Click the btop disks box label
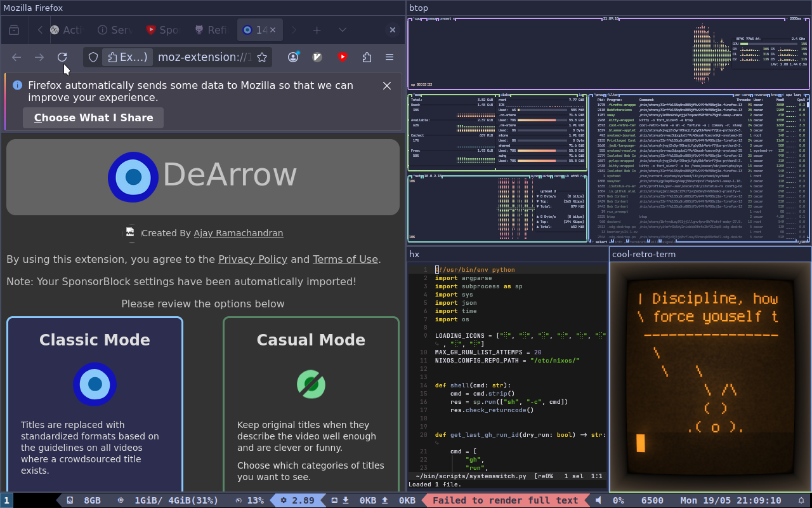812x508 pixels. tap(506, 95)
